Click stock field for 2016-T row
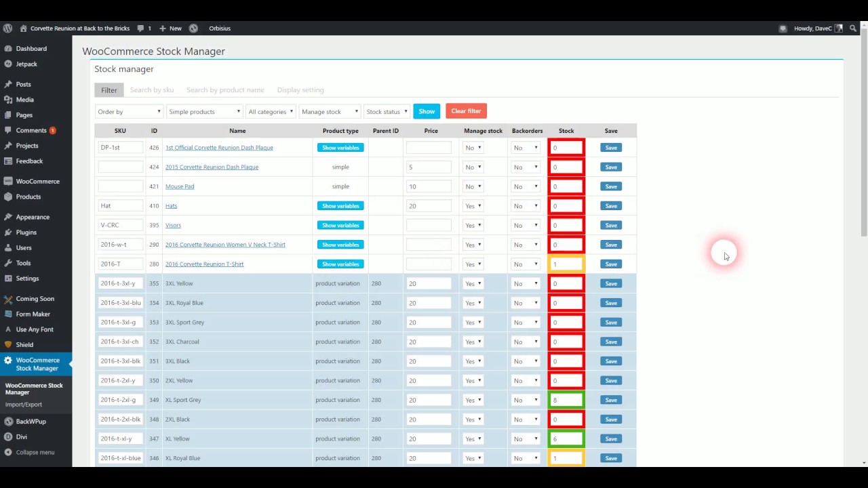This screenshot has height=488, width=868. tap(566, 264)
